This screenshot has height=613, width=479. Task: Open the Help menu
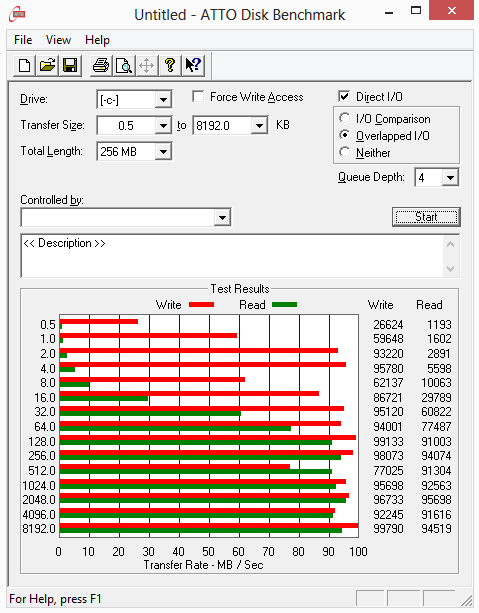point(97,40)
